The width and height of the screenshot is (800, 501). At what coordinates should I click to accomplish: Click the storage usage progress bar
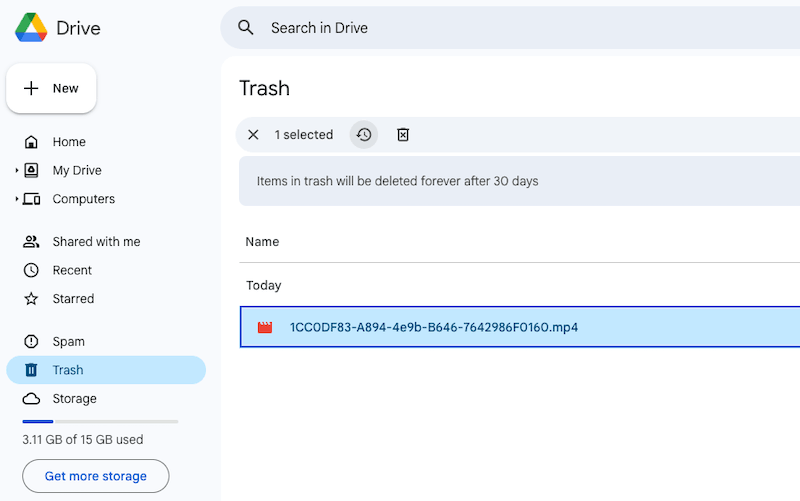coord(100,421)
